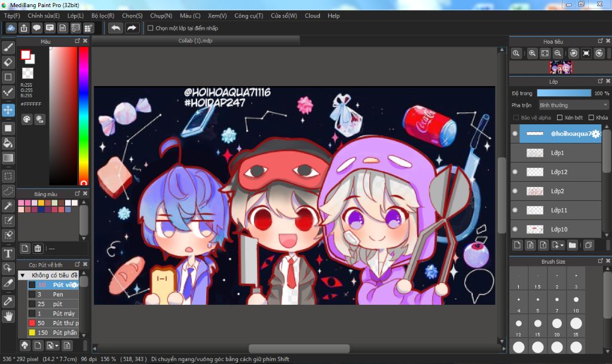The height and width of the screenshot is (364, 612).
Task: Select the rectangular Selection tool
Action: 8,176
